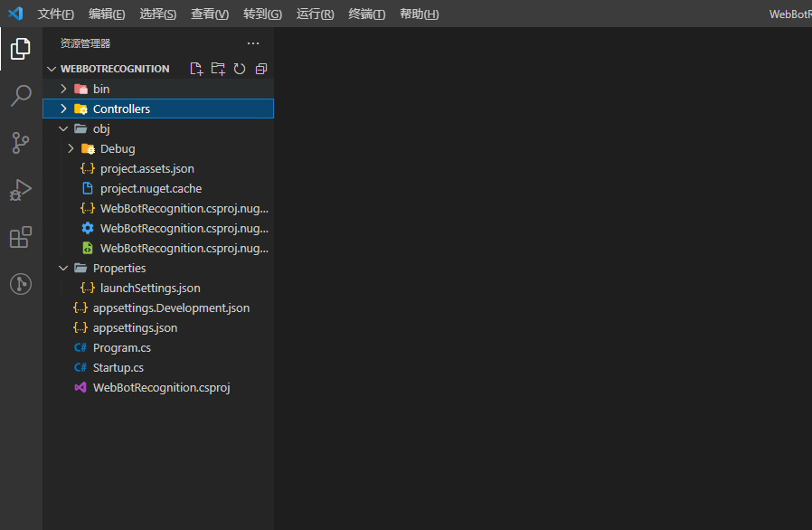Open explorer panel more actions ellipsis
The height and width of the screenshot is (530, 812).
(x=253, y=43)
